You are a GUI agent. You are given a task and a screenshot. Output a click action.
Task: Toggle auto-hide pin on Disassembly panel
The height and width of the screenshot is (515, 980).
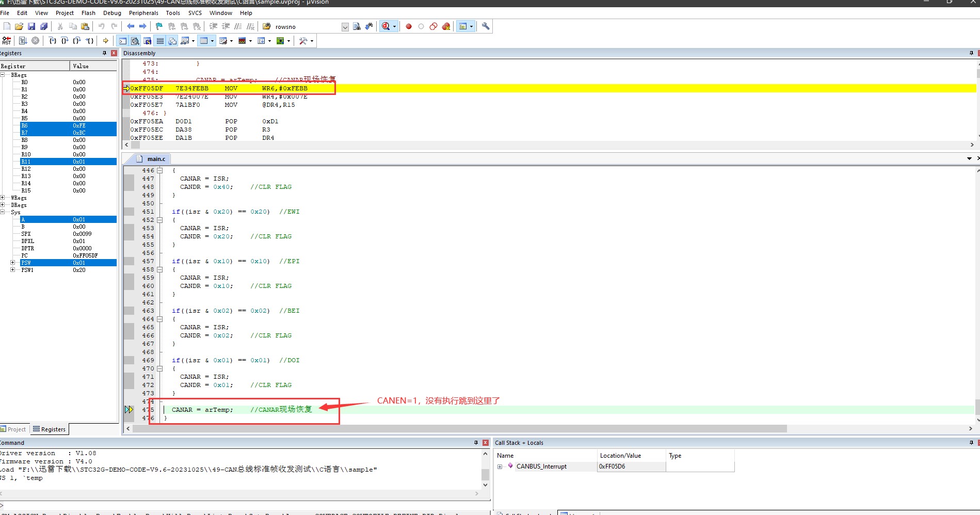(x=971, y=53)
